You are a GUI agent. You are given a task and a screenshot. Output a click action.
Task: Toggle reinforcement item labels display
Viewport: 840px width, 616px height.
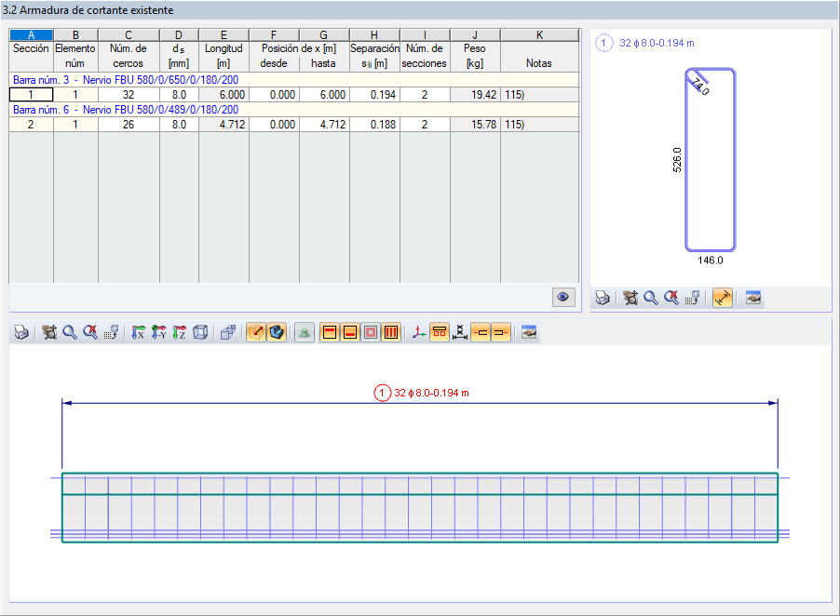pyautogui.click(x=440, y=332)
